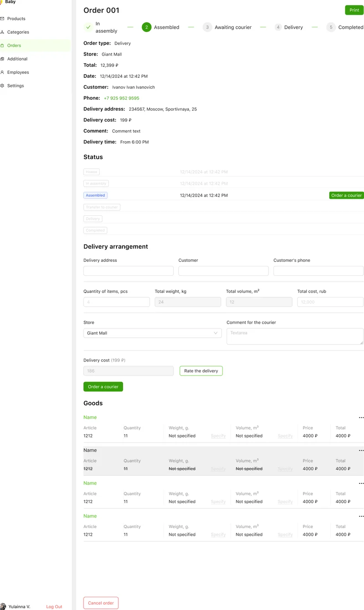Screen dimensions: 364x610
Task: Click the total value 12,399 ₽
Action: pos(110,66)
